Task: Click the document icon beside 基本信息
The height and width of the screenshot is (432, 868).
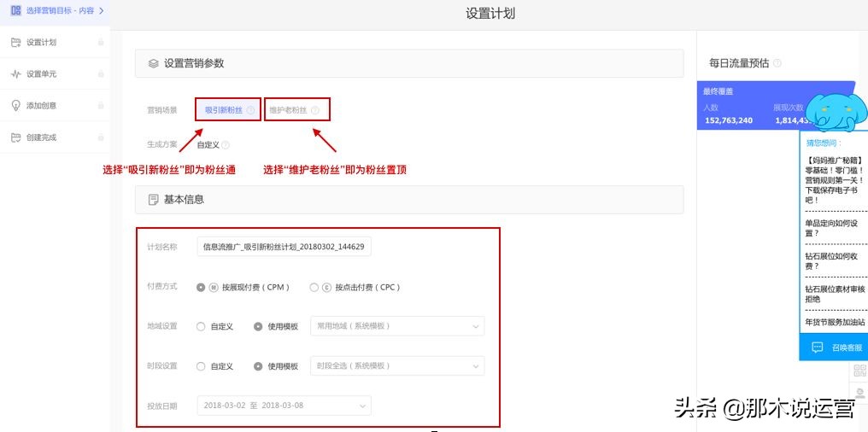Action: 153,200
